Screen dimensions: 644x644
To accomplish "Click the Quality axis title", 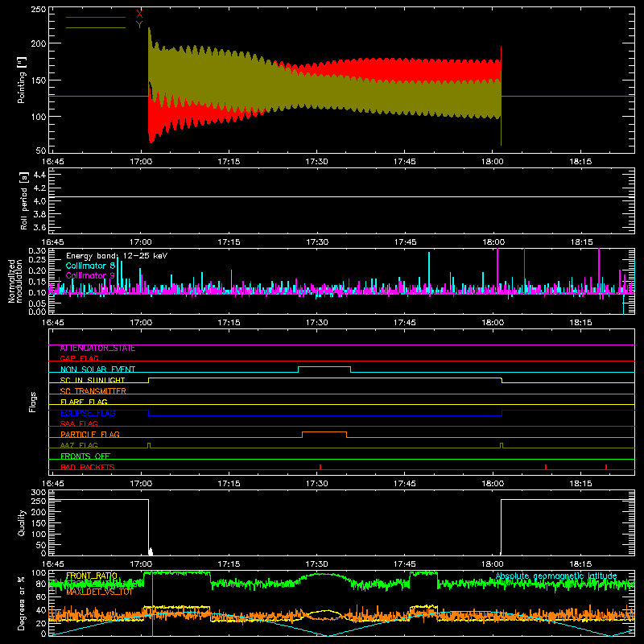I will (22, 522).
